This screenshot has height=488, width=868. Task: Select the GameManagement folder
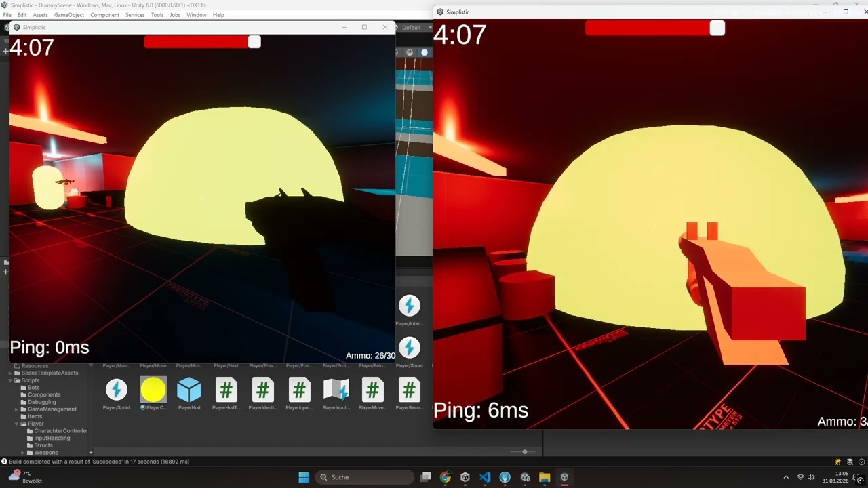pyautogui.click(x=52, y=409)
